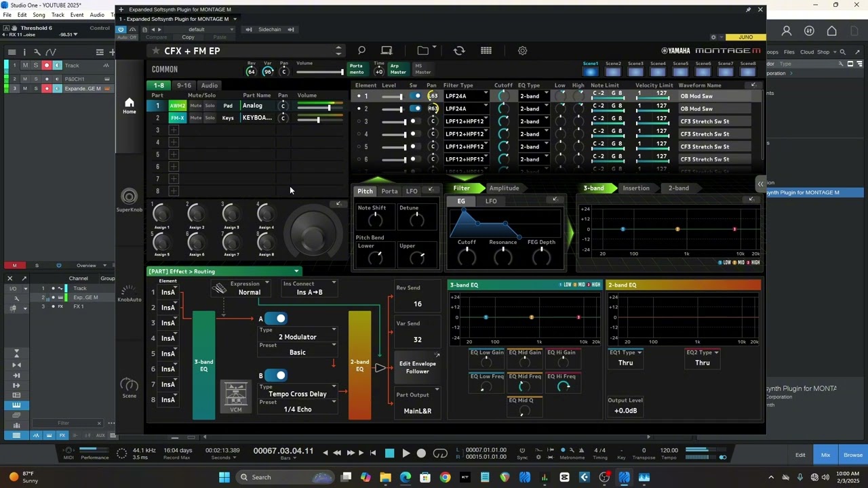This screenshot has width=868, height=488.
Task: Click the SuperKnob sidebar icon
Action: tap(129, 199)
